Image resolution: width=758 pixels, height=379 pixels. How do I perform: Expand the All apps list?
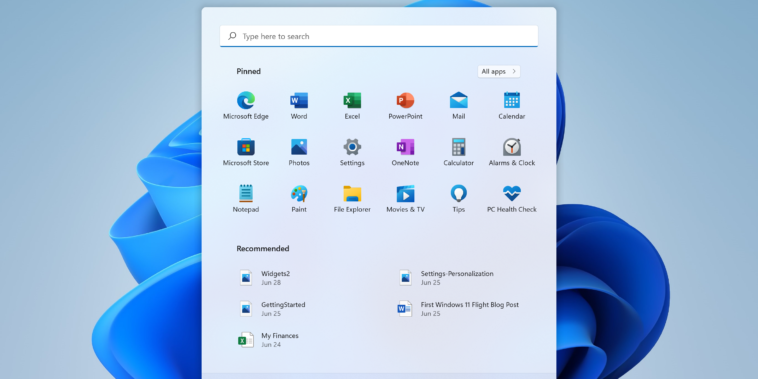coord(499,72)
